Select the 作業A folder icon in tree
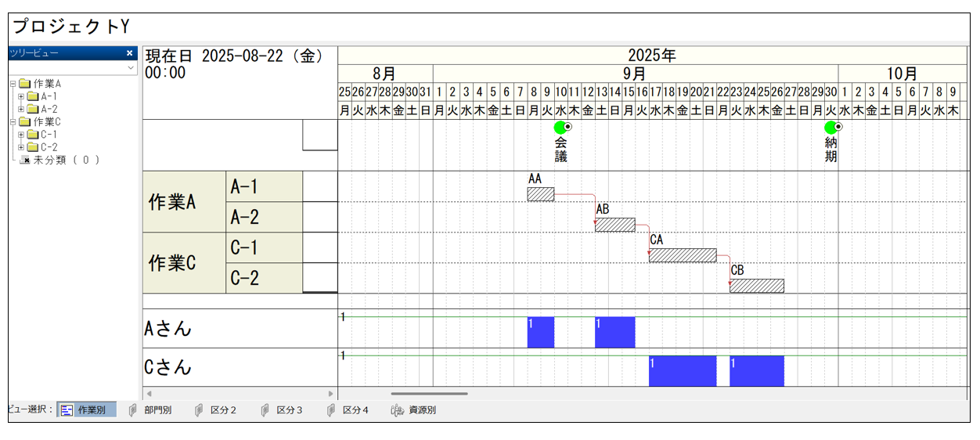The image size is (980, 440). coord(24,84)
